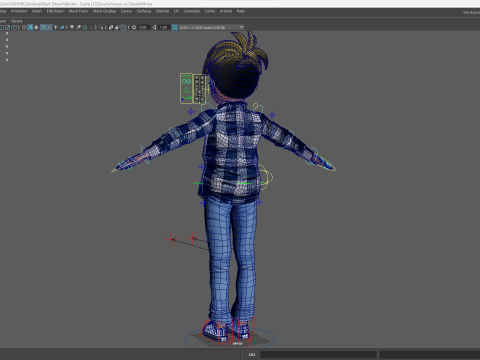Toggle shadows icon in panel toolbar
The height and width of the screenshot is (360, 480).
[x=62, y=27]
